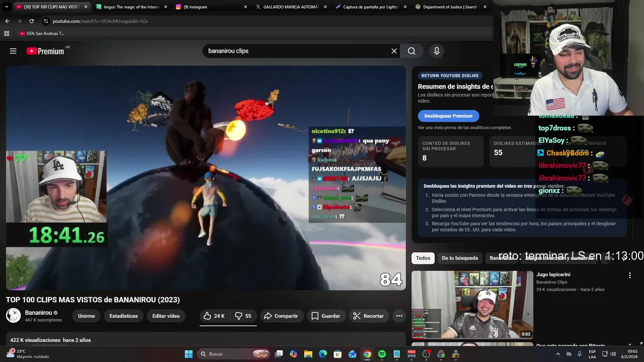Like the video with thumbs up
The width and height of the screenshot is (644, 362).
click(214, 316)
